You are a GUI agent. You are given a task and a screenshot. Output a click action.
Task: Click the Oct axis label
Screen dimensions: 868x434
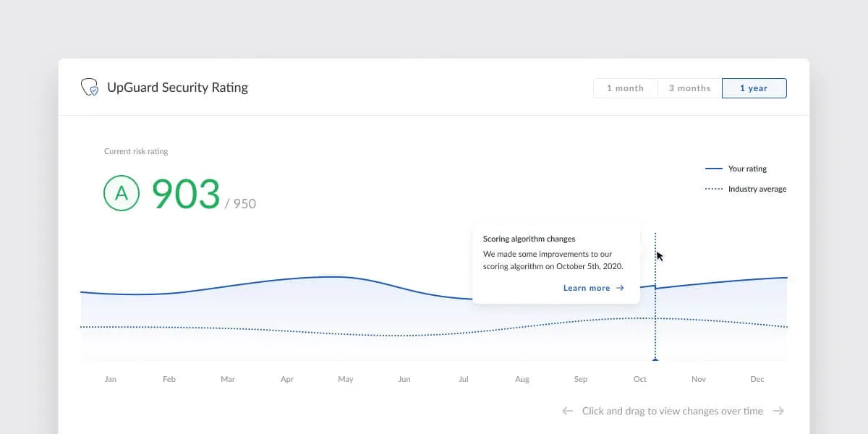[x=640, y=379]
